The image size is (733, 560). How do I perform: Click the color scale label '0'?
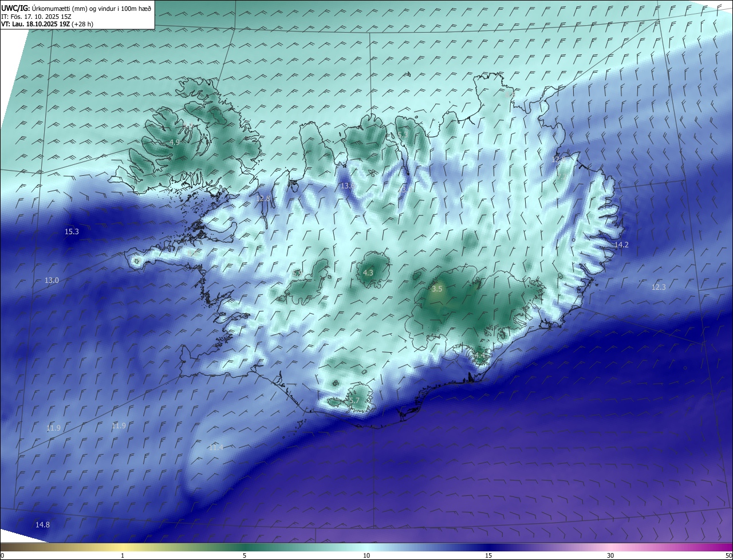[2, 556]
